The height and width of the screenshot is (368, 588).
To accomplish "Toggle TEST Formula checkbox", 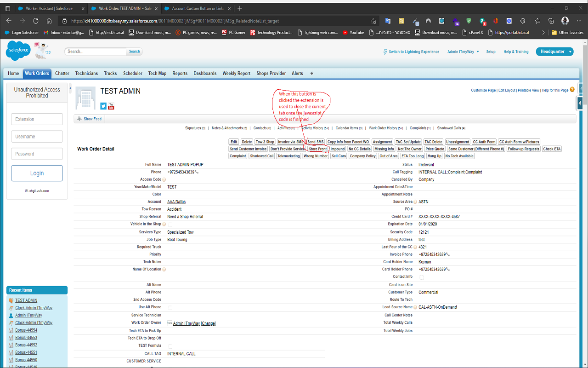I will coord(170,346).
